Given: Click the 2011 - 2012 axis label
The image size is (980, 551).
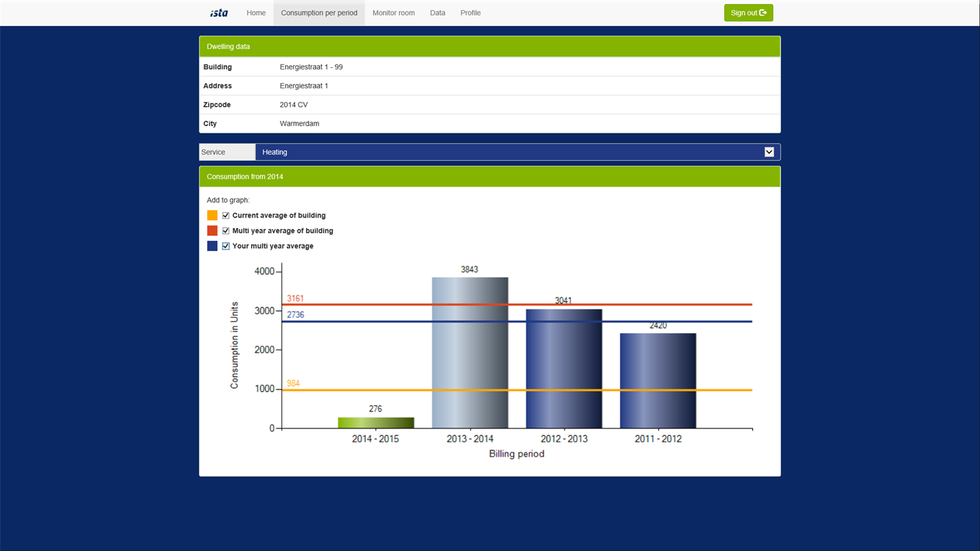Looking at the screenshot, I should (x=658, y=439).
